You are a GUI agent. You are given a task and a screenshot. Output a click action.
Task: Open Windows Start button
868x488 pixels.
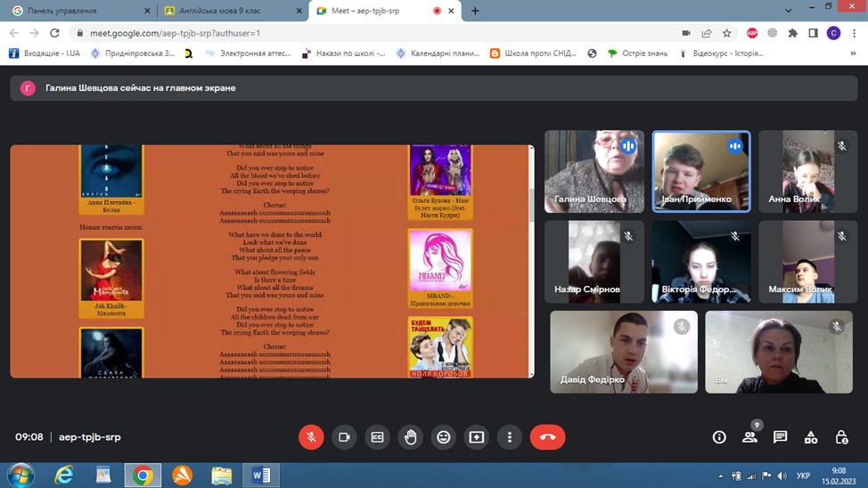point(21,476)
